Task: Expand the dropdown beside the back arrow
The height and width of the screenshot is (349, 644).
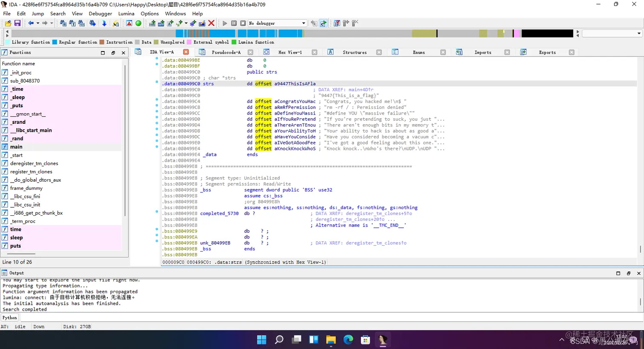Action: pos(38,23)
